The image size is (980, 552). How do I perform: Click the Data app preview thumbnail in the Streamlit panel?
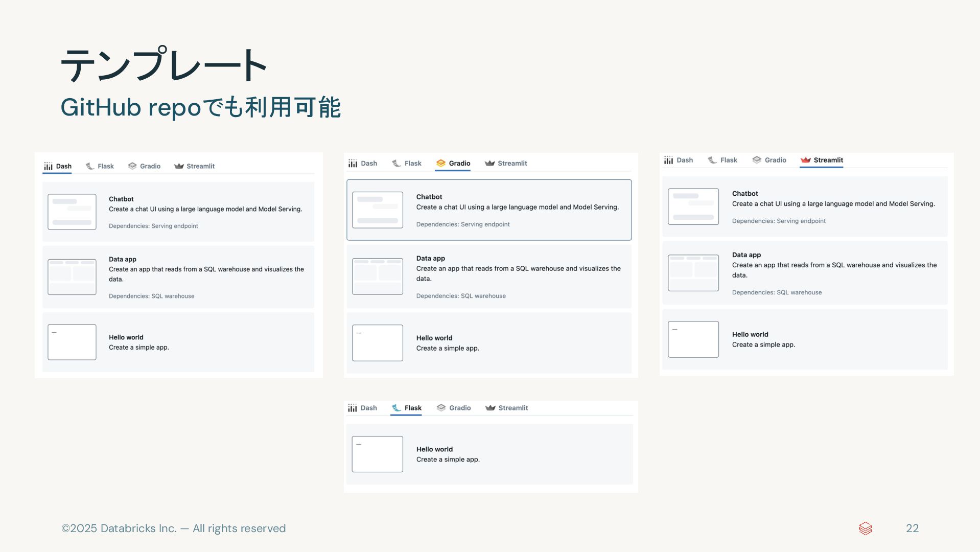coord(693,273)
